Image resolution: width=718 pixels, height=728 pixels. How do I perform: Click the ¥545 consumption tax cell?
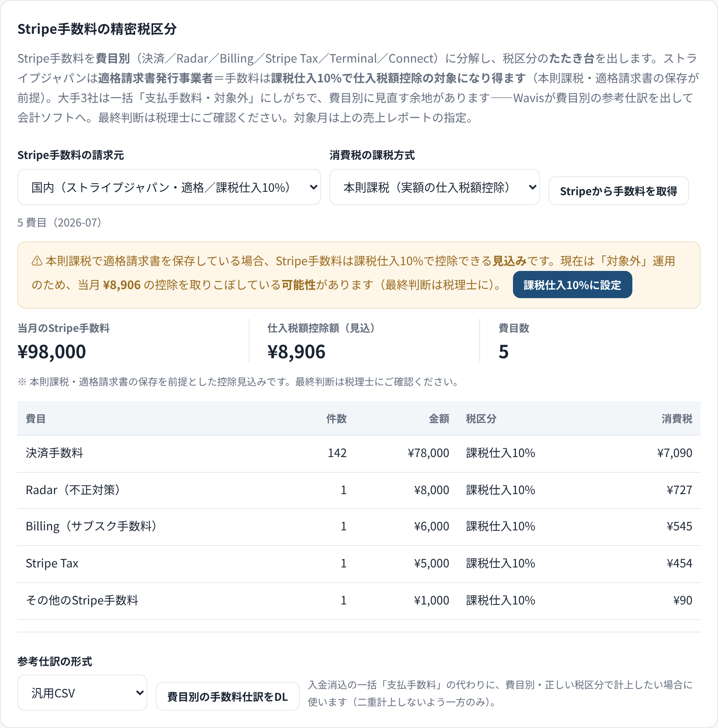pos(679,526)
